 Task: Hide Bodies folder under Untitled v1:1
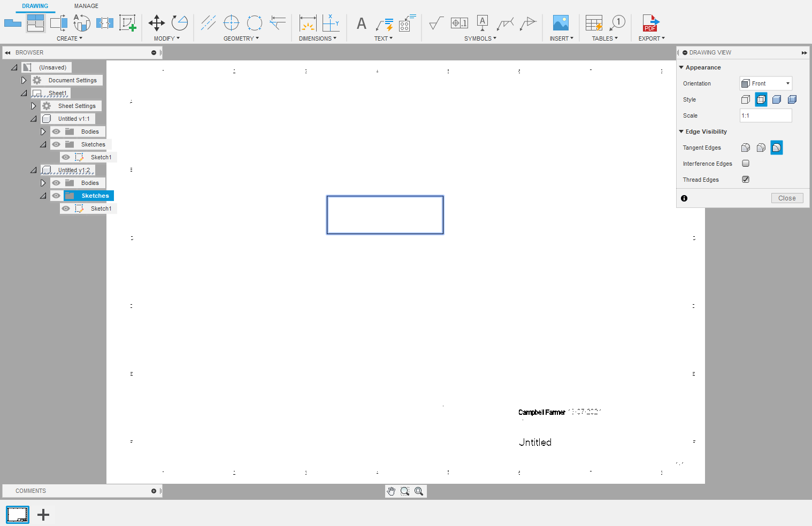(56, 131)
